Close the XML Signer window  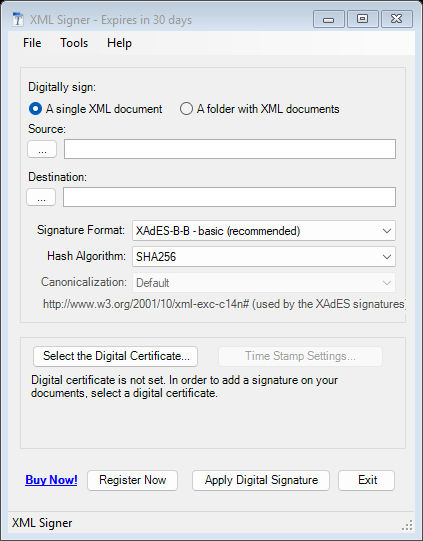[x=397, y=19]
